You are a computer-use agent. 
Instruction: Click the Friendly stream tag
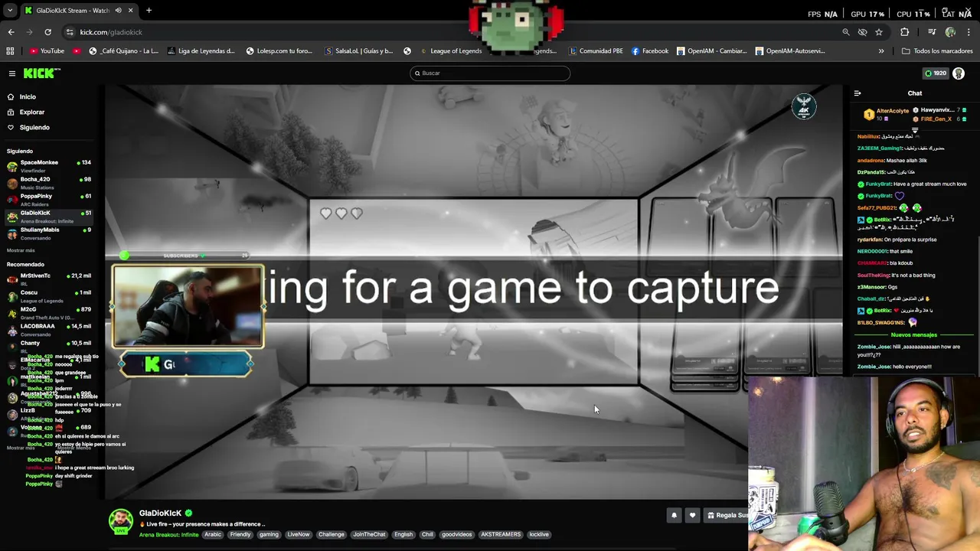click(x=240, y=535)
